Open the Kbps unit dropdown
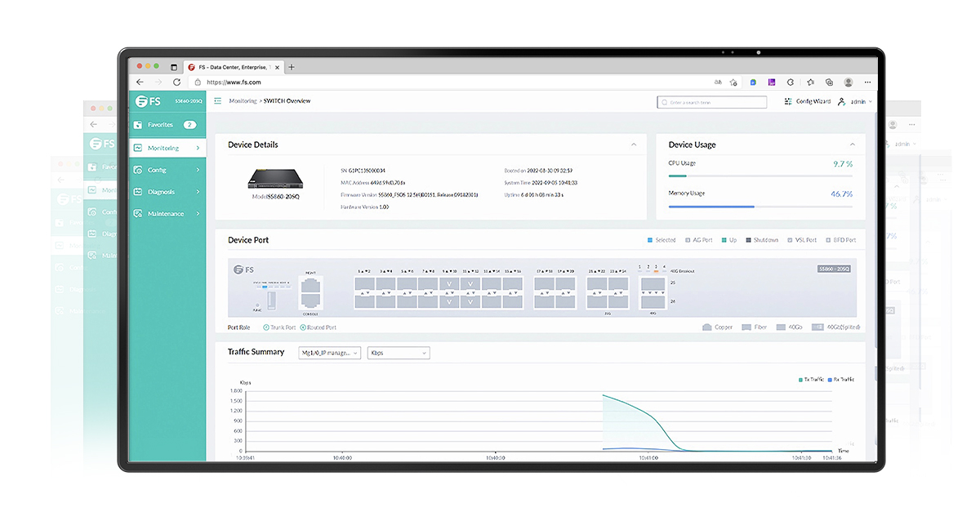Screen dimensions: 980x512 click(x=399, y=353)
